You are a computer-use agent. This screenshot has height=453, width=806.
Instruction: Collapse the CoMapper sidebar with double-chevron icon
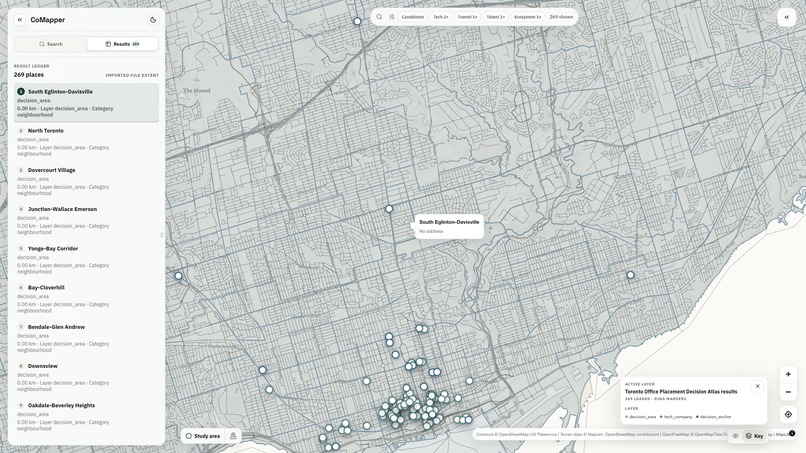(x=20, y=20)
